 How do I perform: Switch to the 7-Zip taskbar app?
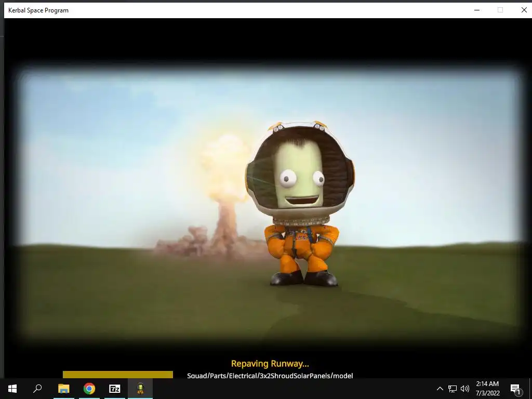[x=115, y=389]
